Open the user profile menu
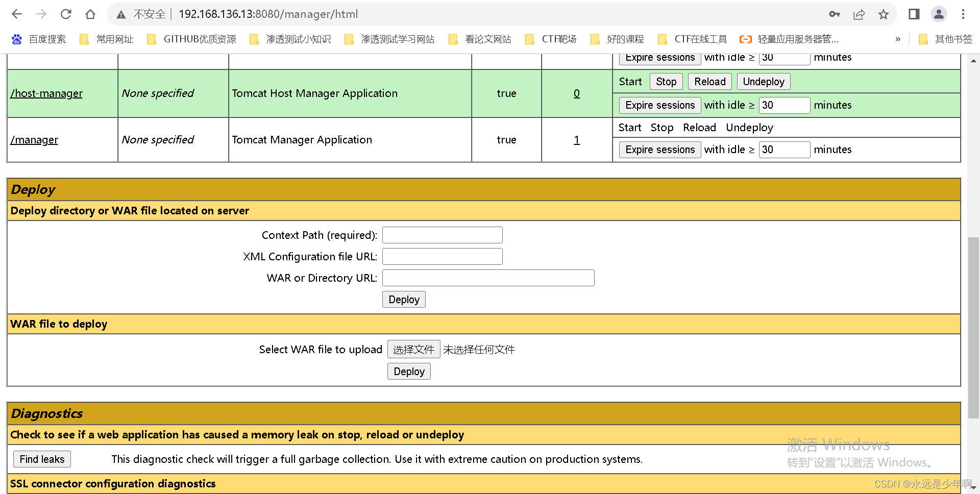The height and width of the screenshot is (494, 980). pyautogui.click(x=939, y=14)
